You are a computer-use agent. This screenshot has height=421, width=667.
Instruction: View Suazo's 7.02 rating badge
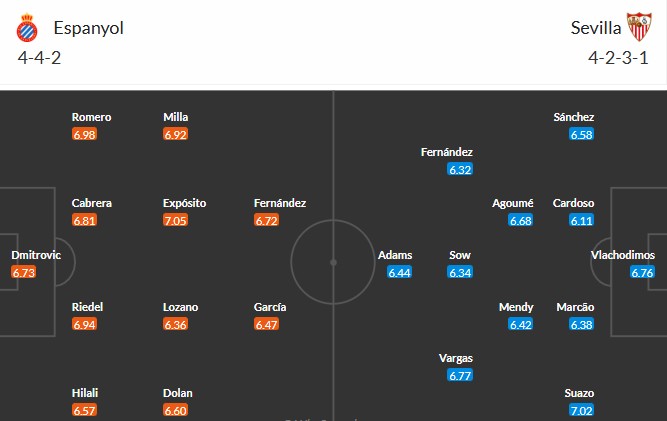[x=581, y=410]
